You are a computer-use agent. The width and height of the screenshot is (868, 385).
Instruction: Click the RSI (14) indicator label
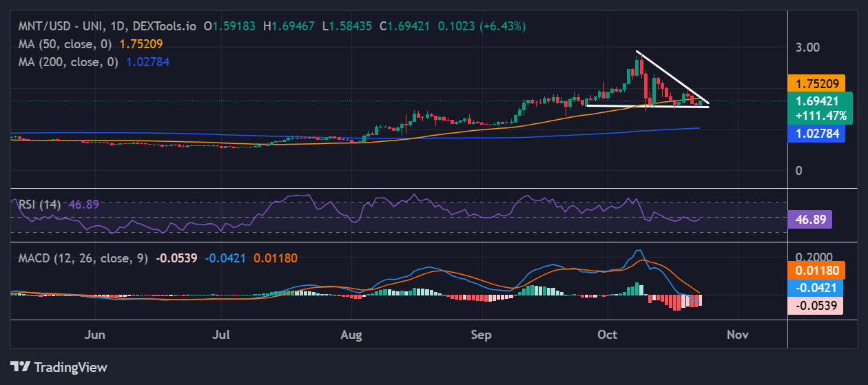click(39, 204)
